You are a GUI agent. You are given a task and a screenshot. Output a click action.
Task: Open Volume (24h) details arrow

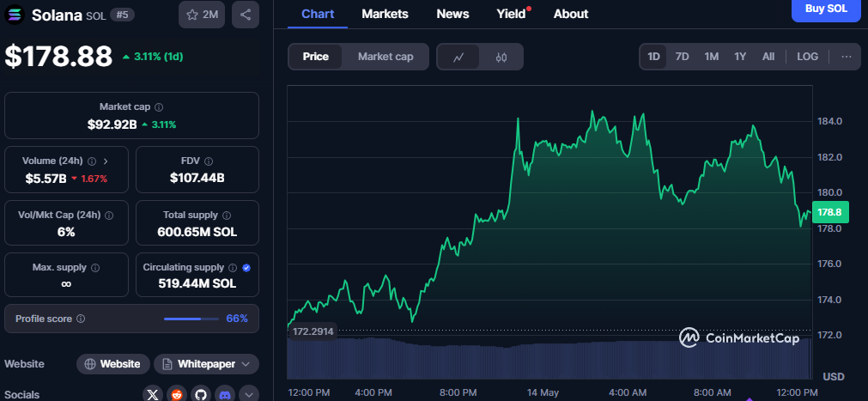(x=106, y=161)
